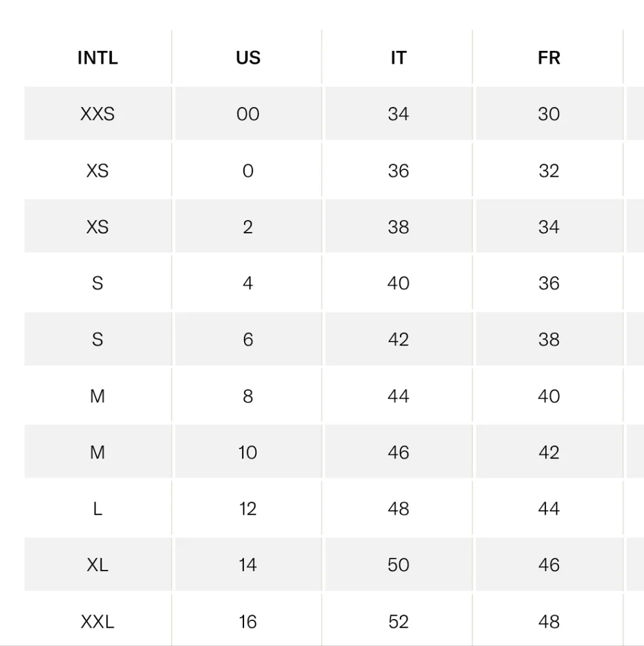Click the S cell in US 6 row

pyautogui.click(x=98, y=339)
